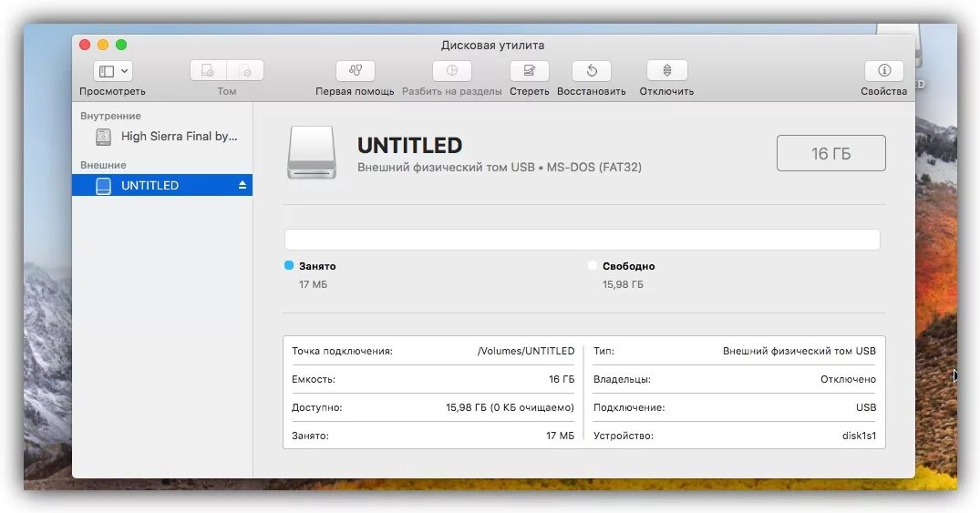Open the View sidebar dropdown button
The image size is (980, 513).
pos(113,70)
